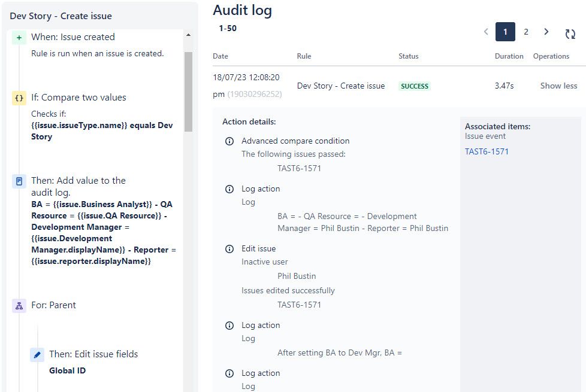Click the info icon beside Advanced compare condition

point(229,141)
